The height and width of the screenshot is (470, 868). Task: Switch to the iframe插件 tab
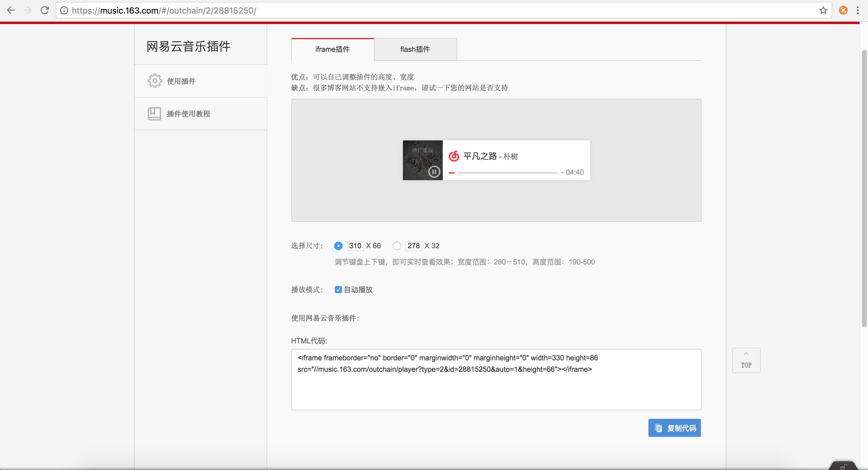coord(333,49)
